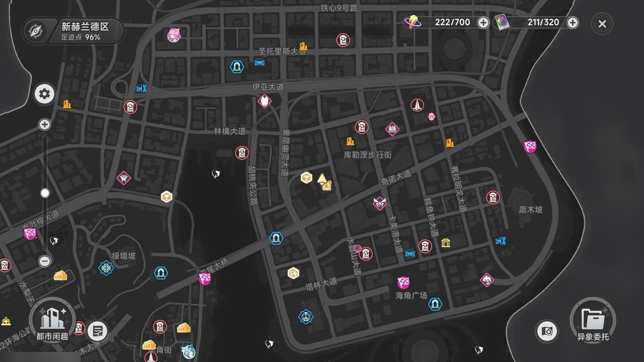This screenshot has width=644, height=362.
Task: Select the orange building marker above 库勒涅步行街
Action: coord(350,141)
